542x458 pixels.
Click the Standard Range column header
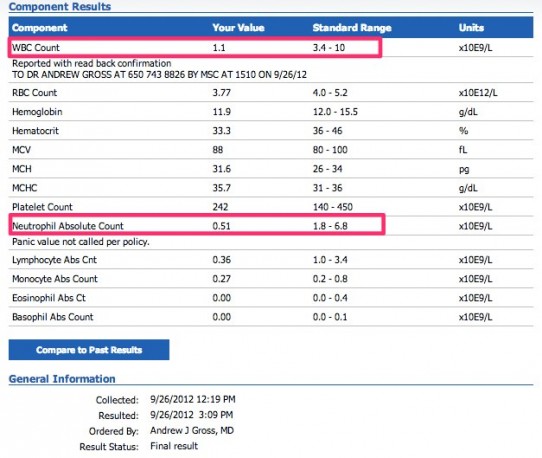click(352, 28)
